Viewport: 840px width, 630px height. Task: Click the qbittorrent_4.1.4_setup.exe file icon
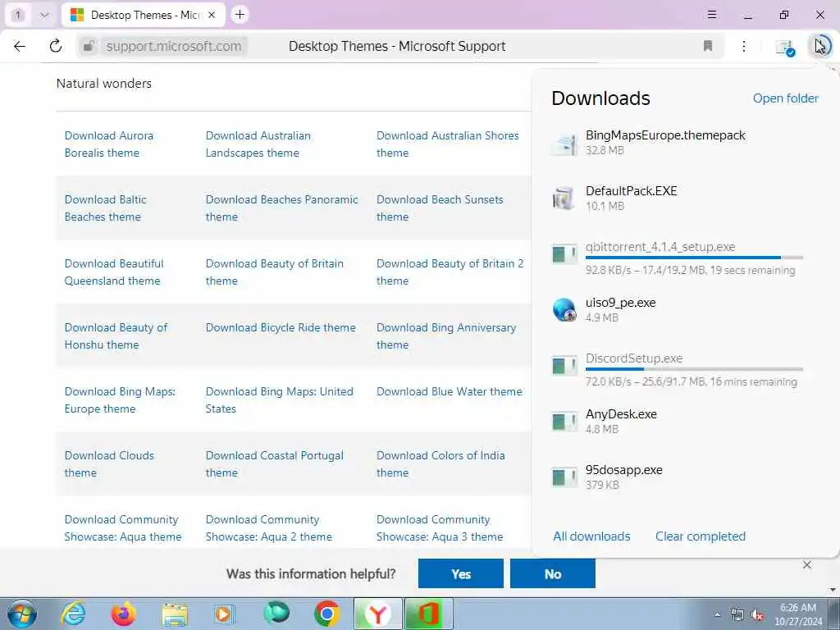(x=564, y=254)
